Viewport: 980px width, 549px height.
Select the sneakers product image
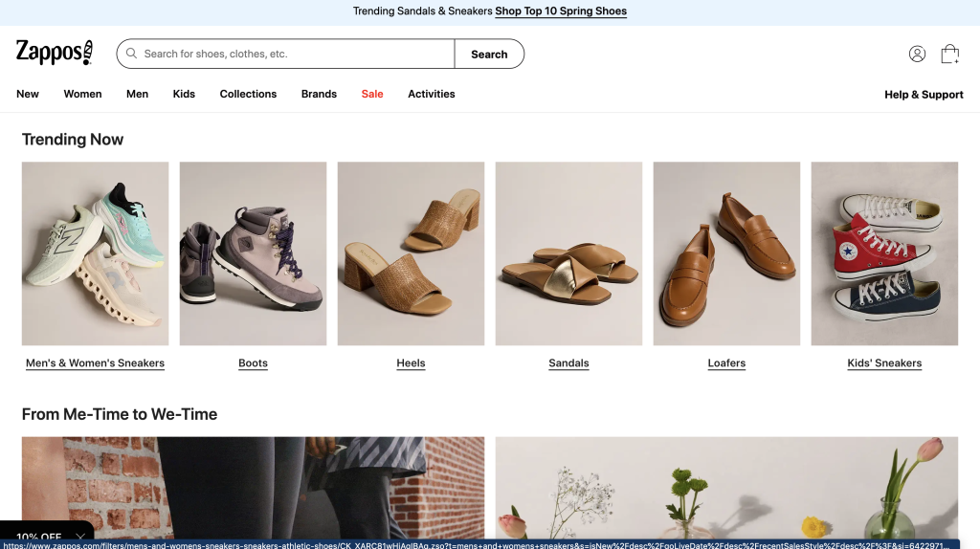(95, 253)
